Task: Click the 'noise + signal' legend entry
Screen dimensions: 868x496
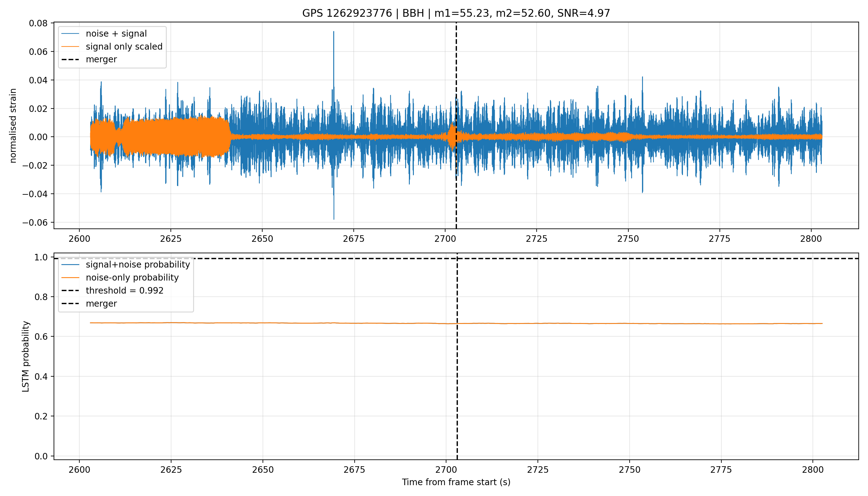Action: tap(116, 34)
